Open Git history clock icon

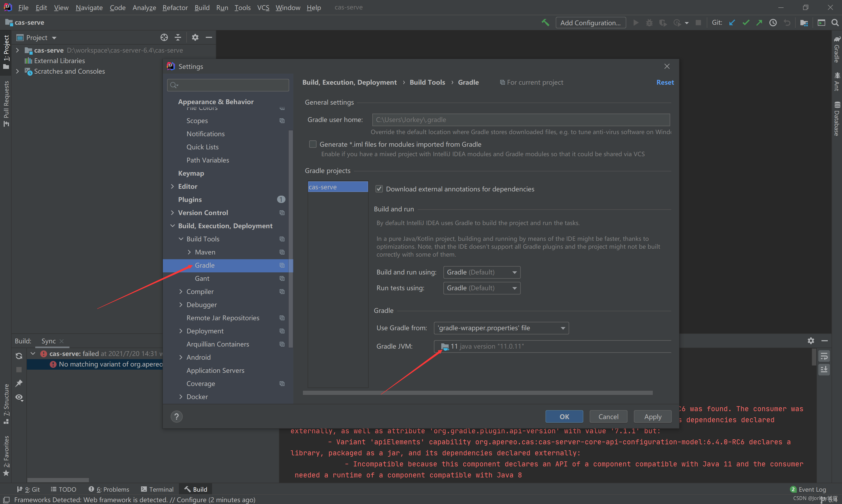click(773, 22)
